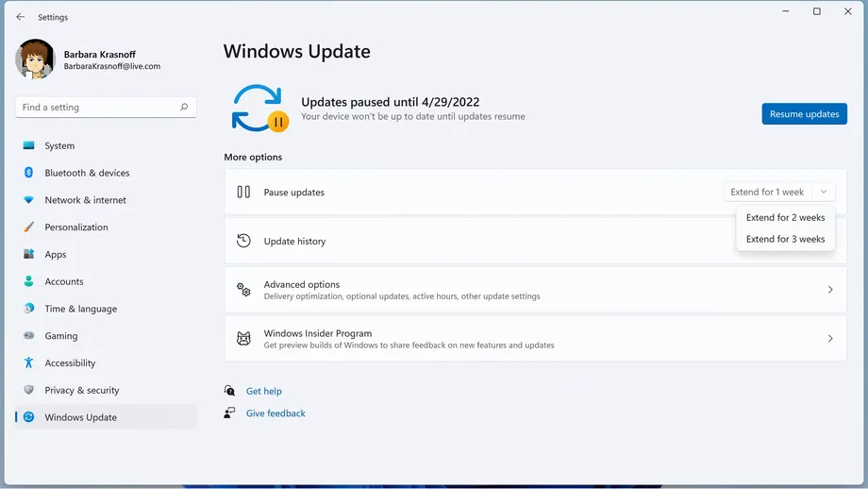Toggle the pause duration dropdown arrow

[824, 193]
